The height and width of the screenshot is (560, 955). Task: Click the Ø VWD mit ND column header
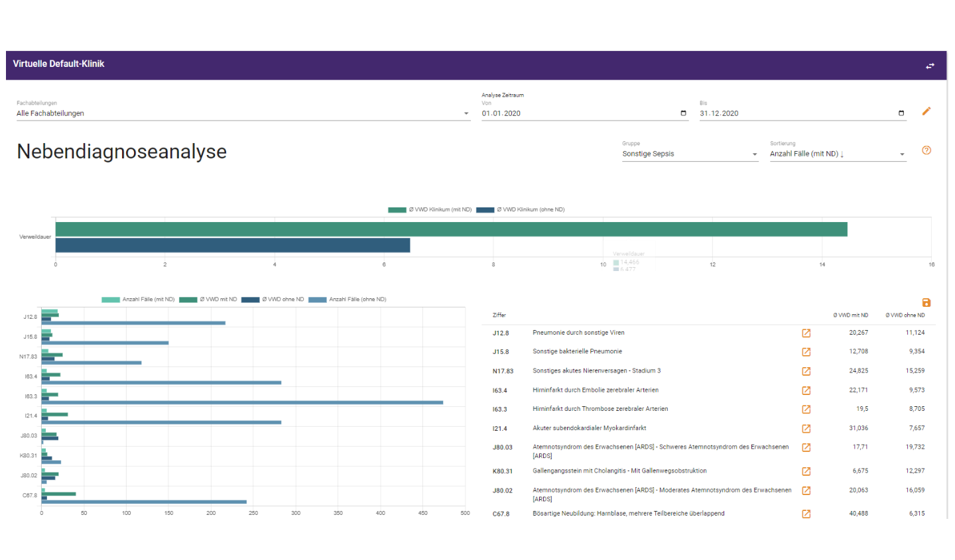[x=850, y=315]
